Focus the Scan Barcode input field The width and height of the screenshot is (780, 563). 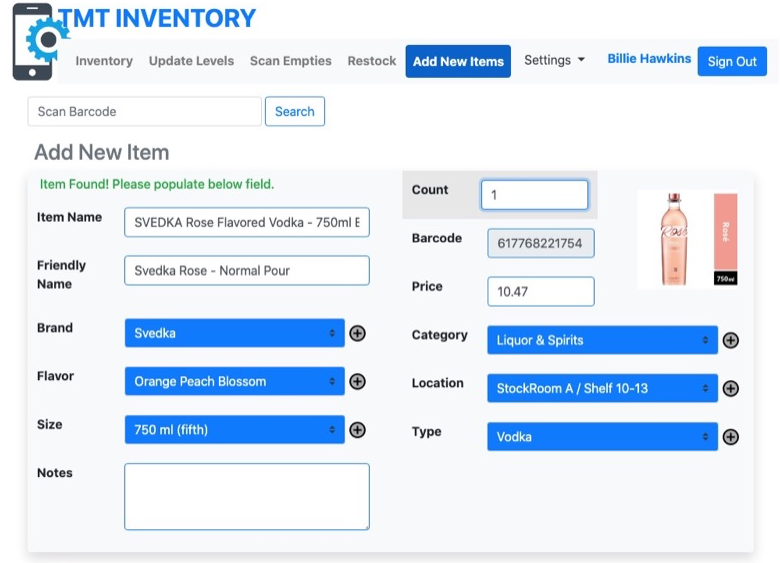click(144, 111)
